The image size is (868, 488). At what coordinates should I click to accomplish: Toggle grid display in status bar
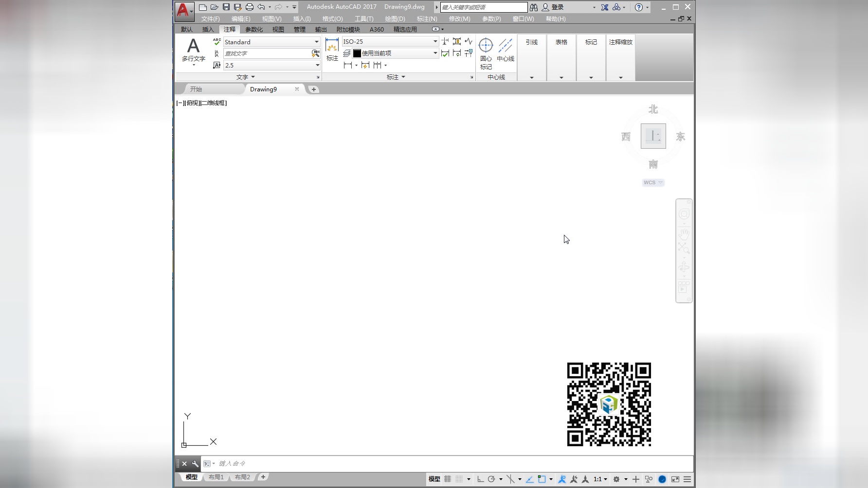click(x=448, y=479)
